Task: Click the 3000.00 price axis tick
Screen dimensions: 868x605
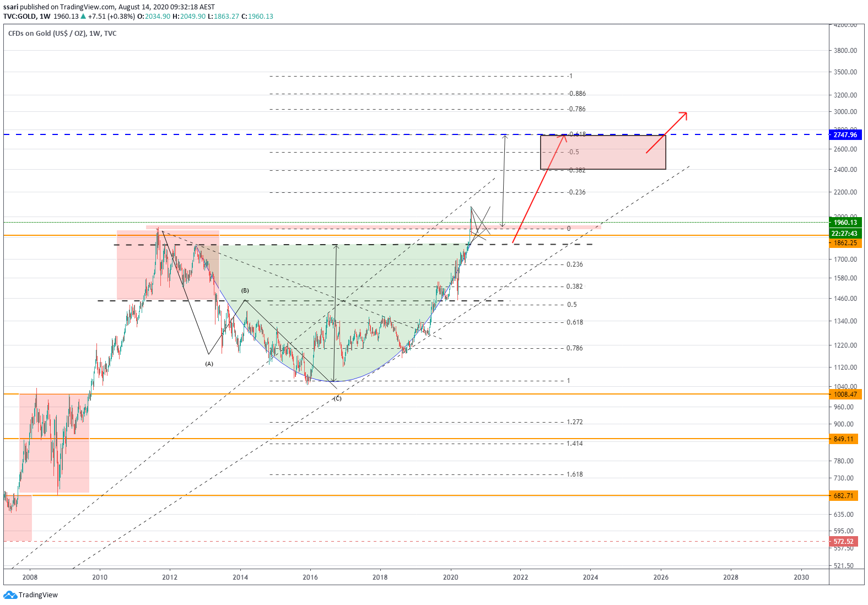Action: pyautogui.click(x=845, y=112)
